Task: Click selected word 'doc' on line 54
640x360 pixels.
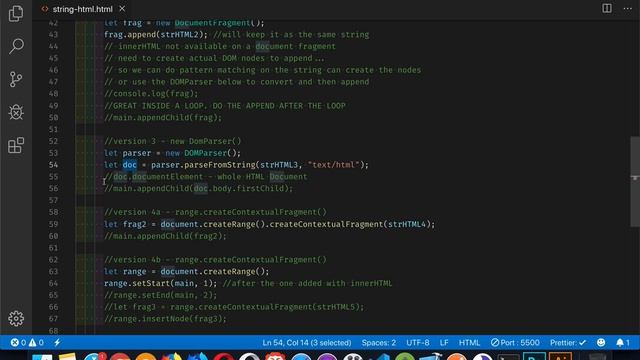Action: coord(129,165)
